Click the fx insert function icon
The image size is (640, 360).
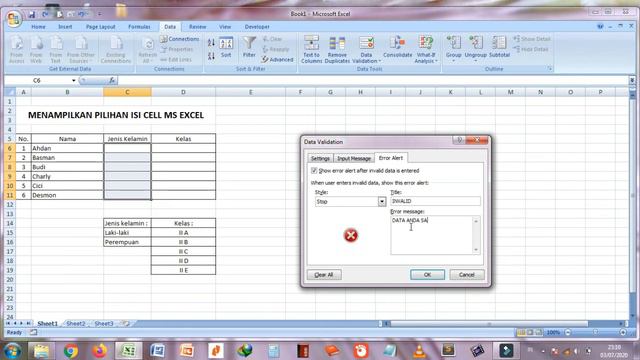coord(112,80)
